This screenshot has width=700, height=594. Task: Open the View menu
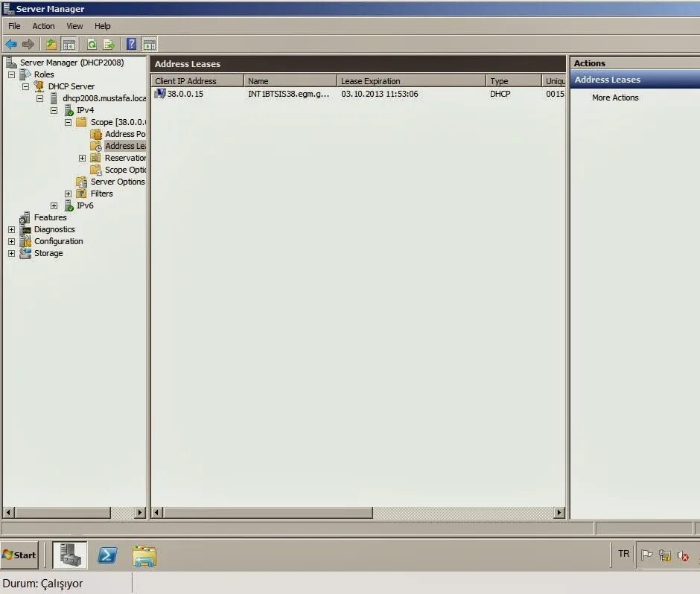coord(74,26)
